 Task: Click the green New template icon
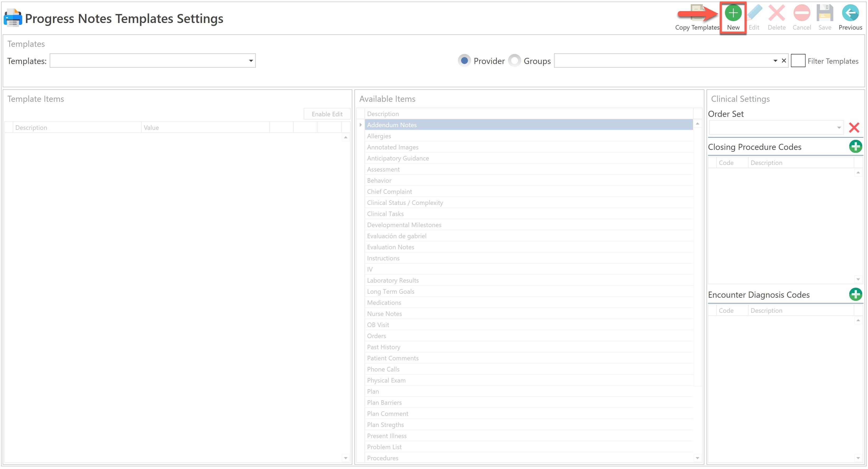[x=733, y=13]
